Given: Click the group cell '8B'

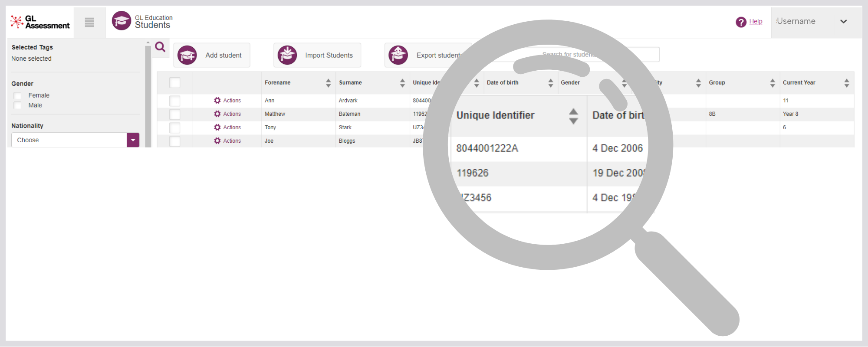Looking at the screenshot, I should [712, 114].
